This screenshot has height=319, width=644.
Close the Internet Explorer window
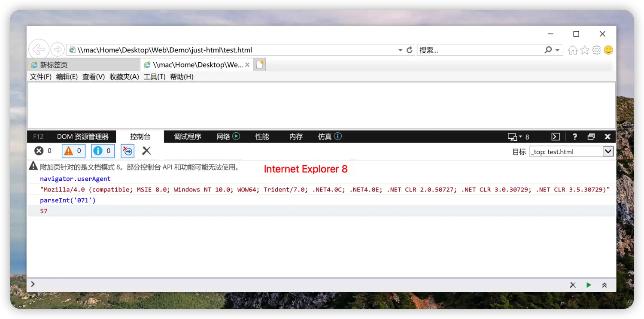click(603, 34)
